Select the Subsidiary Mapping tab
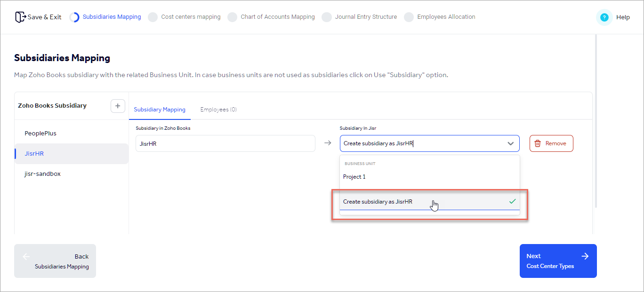Screen dimensions: 644x292 tap(160, 109)
